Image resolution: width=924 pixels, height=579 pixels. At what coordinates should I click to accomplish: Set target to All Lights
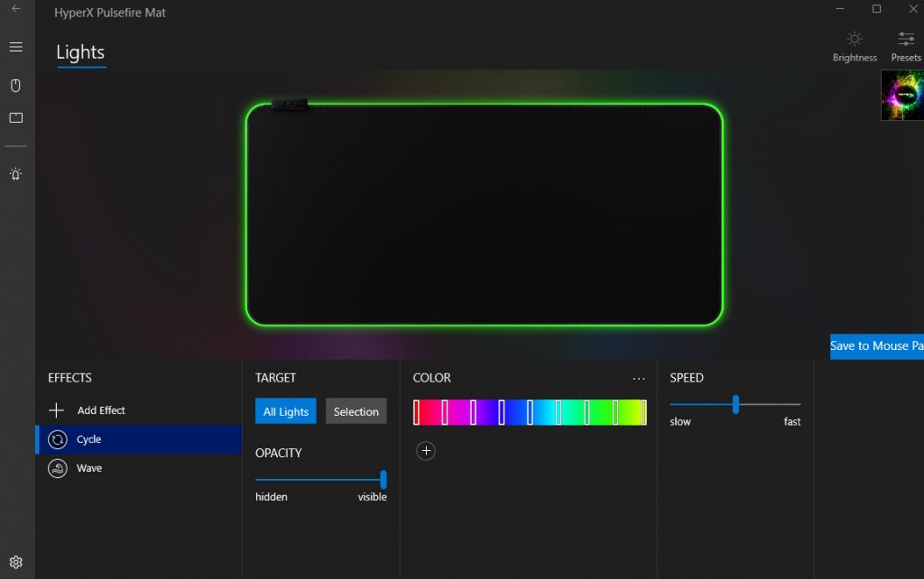pos(285,411)
